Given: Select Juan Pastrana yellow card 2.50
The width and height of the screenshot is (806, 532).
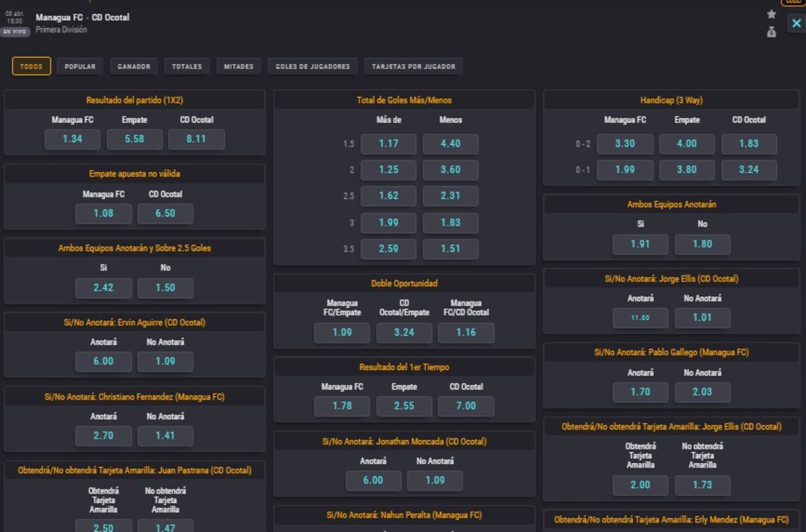Looking at the screenshot, I should (x=103, y=525).
